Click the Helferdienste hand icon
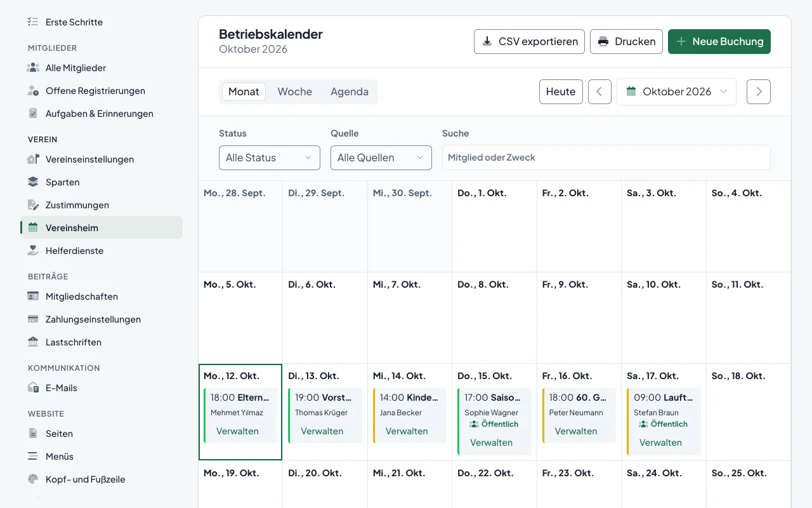The height and width of the screenshot is (508, 812). click(x=33, y=251)
